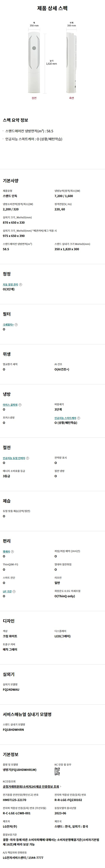Open the 자동 청정 관리 link
Image resolution: width=105 pixels, height=868 pixels.
[x=11, y=284]
